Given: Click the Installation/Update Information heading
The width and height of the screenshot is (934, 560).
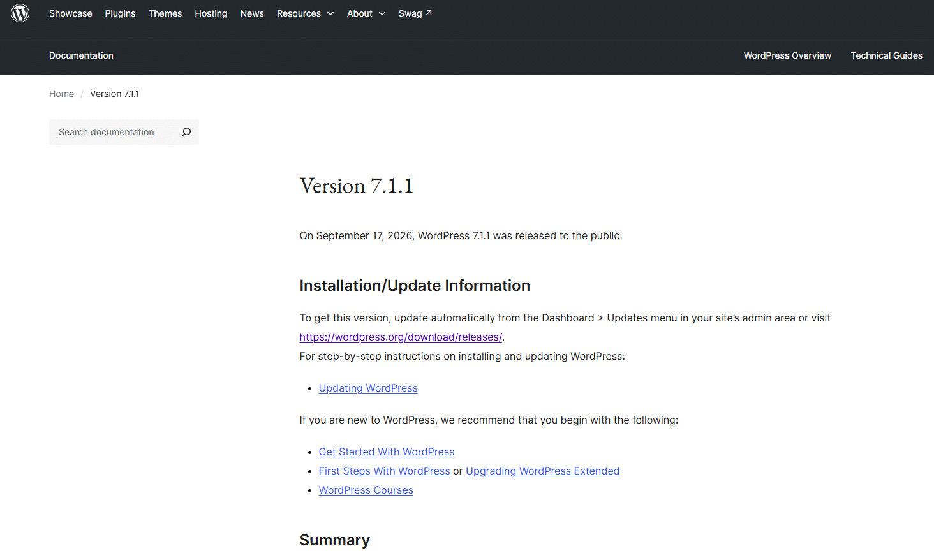Looking at the screenshot, I should coord(415,286).
